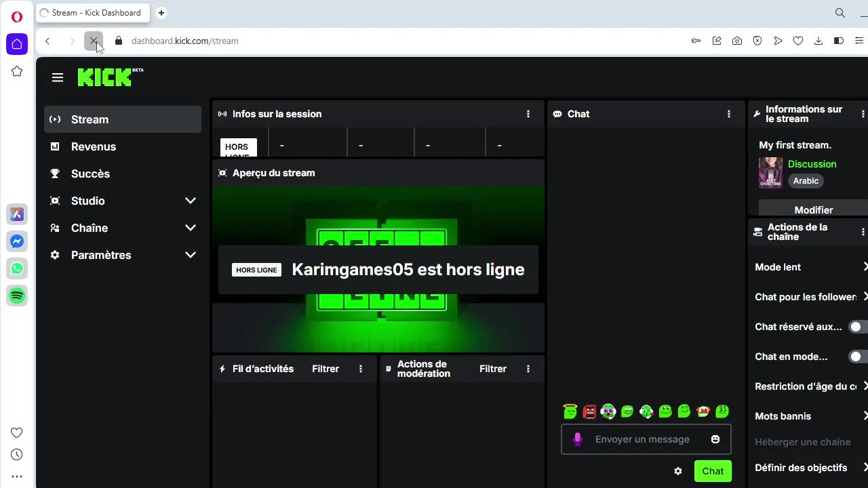868x488 pixels.
Task: Open downloads icon in browser toolbar
Action: pyautogui.click(x=818, y=41)
